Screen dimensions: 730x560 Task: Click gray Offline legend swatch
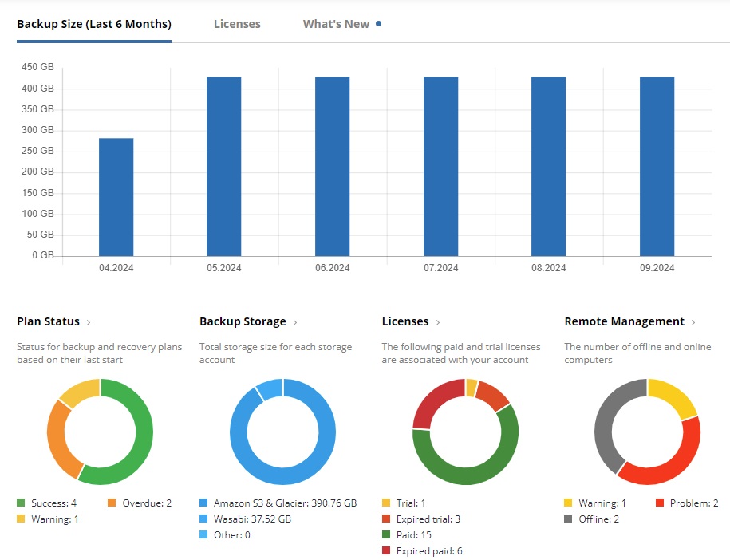pyautogui.click(x=569, y=519)
